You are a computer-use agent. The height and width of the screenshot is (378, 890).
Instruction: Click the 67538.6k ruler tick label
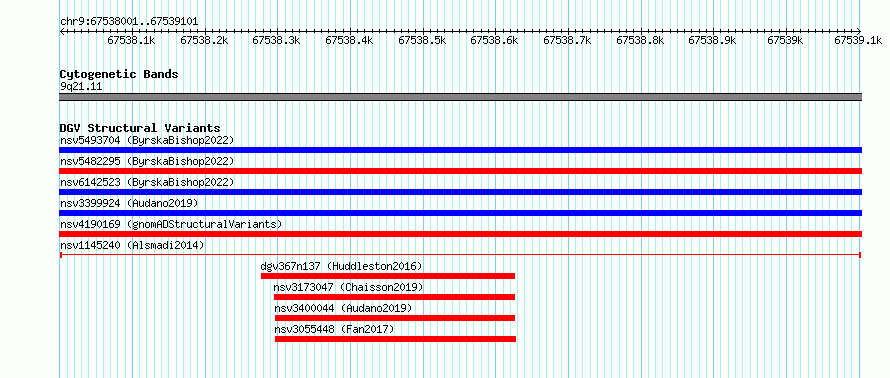(494, 40)
